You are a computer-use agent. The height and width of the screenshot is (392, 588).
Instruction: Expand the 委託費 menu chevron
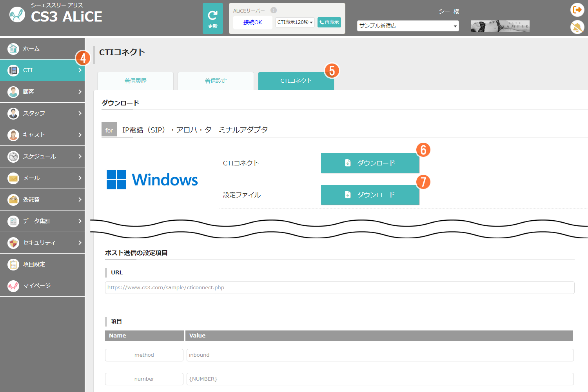click(x=80, y=200)
